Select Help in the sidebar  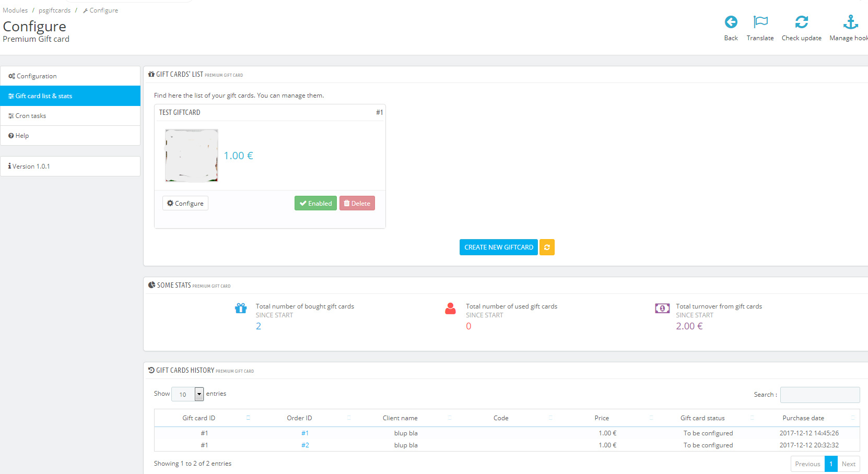click(x=71, y=136)
